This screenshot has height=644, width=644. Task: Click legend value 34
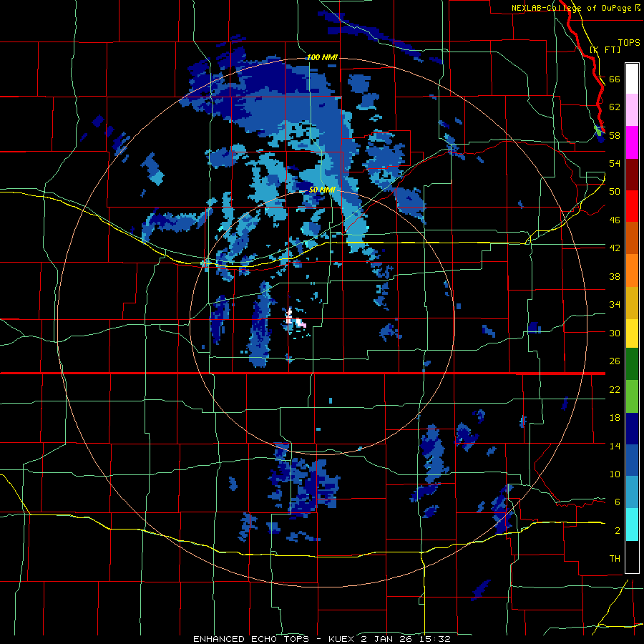point(615,305)
